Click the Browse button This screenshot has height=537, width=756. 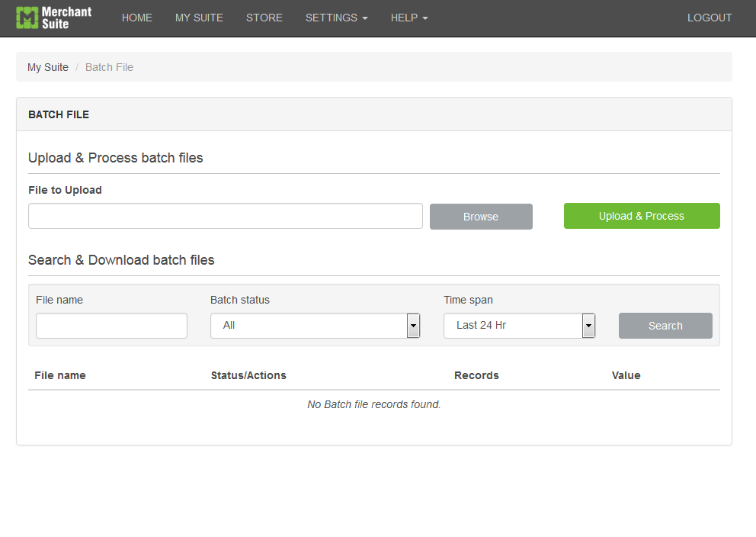tap(481, 217)
